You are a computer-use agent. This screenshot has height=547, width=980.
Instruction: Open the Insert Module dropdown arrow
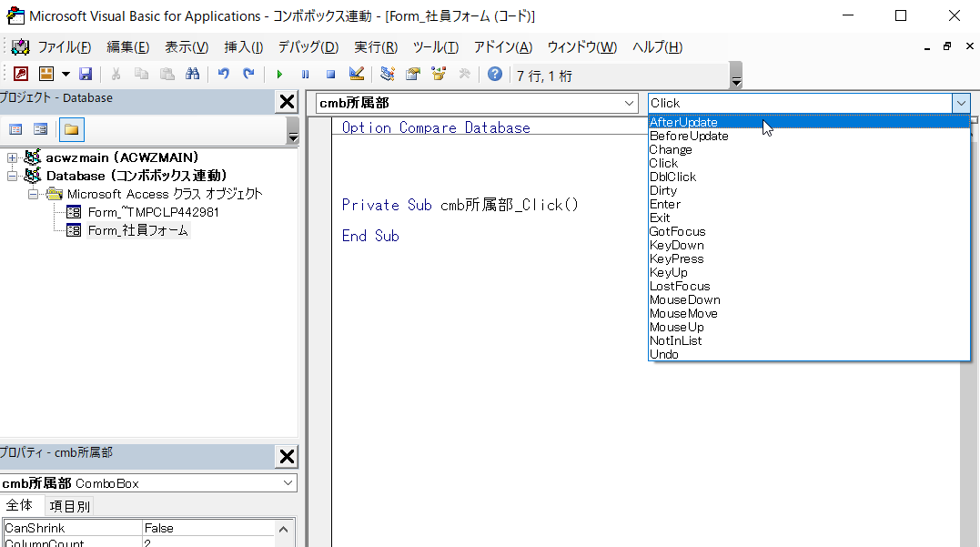point(66,75)
